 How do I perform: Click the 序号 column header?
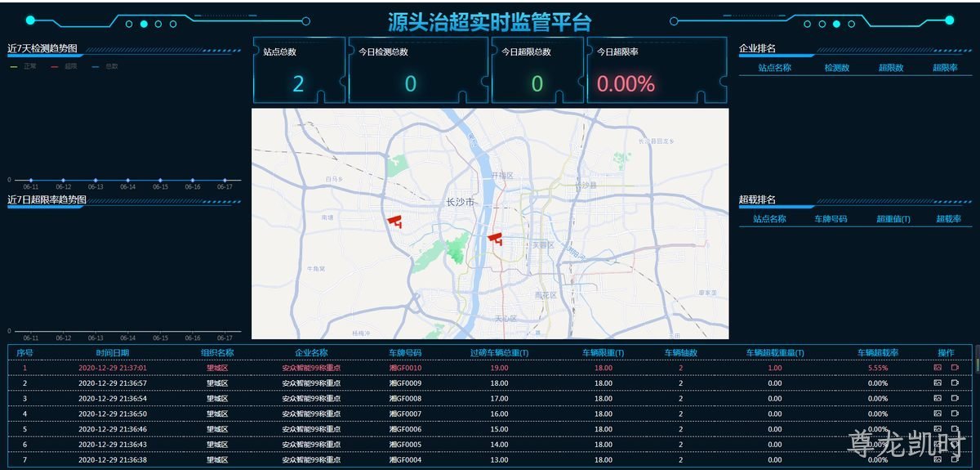point(24,353)
